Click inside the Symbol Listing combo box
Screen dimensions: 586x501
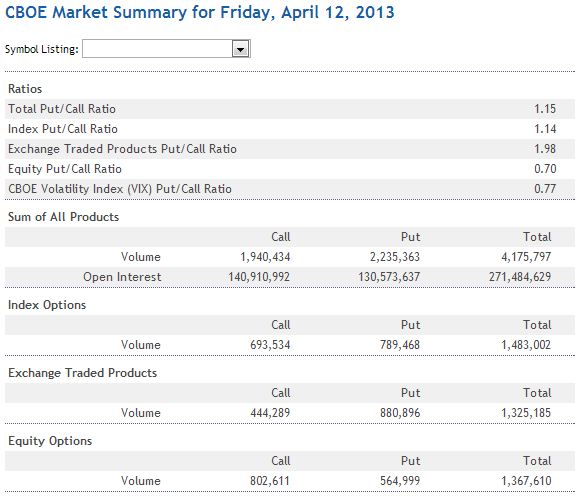click(x=166, y=49)
